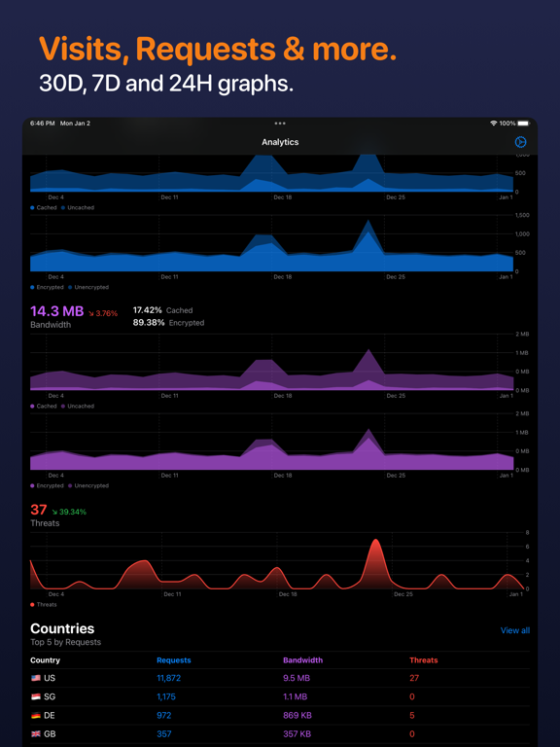Select the SG flag icon

click(x=36, y=696)
